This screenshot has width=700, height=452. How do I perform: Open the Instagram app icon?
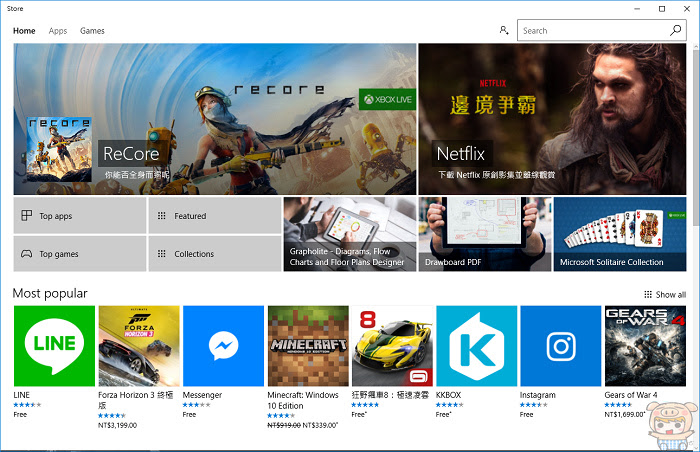tap(561, 346)
